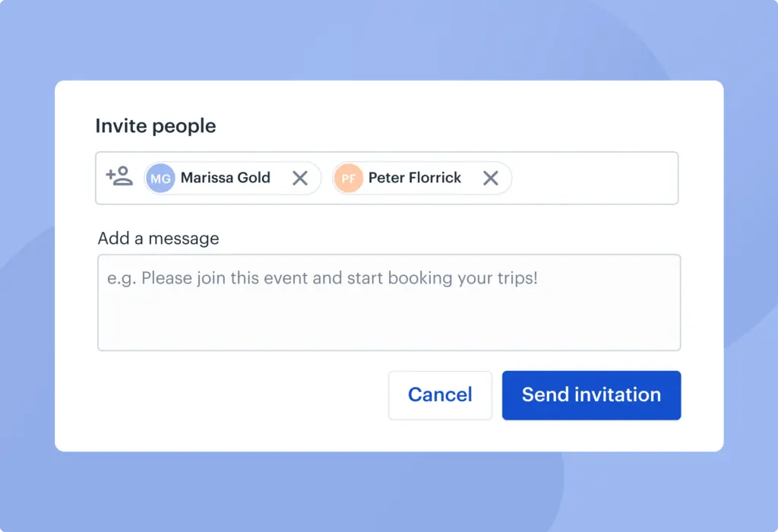Click the word "invitation" on blue button
The height and width of the screenshot is (532, 778).
tap(618, 395)
